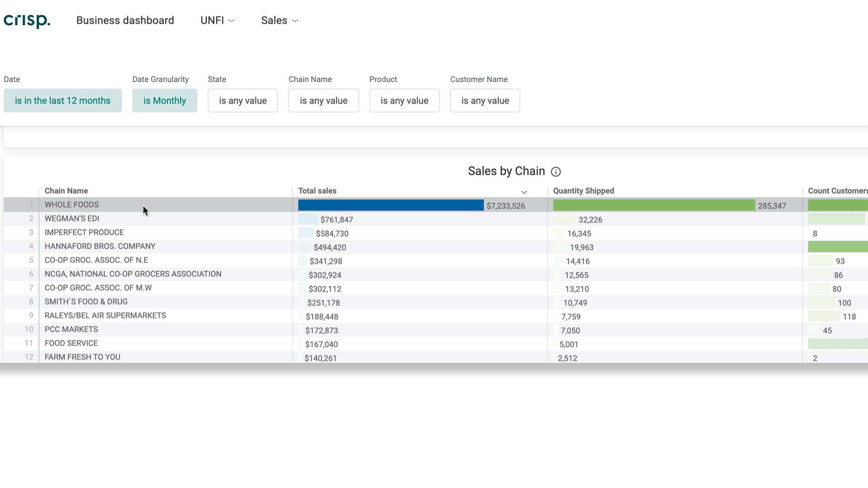Select WHOLE FOODS row
868x488 pixels.
[436, 205]
